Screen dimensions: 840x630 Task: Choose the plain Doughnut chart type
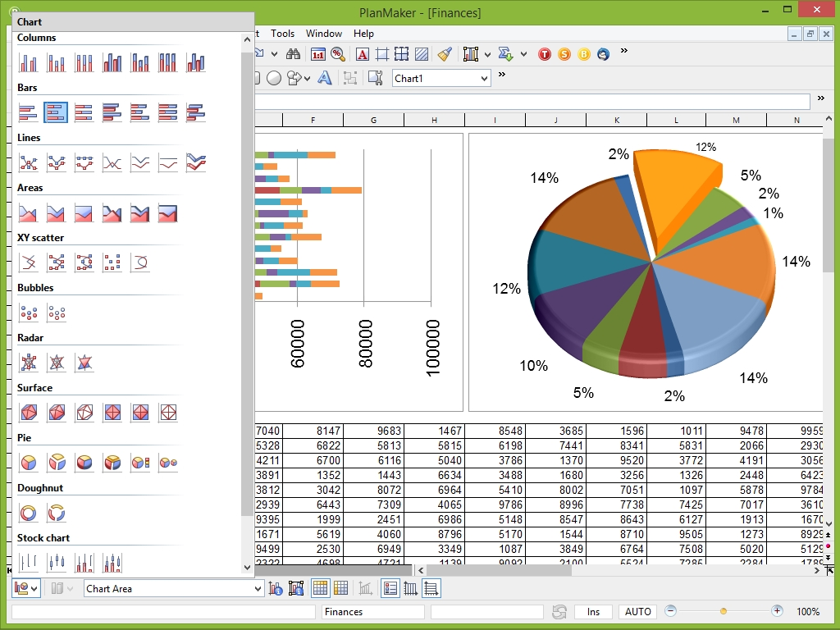point(29,513)
